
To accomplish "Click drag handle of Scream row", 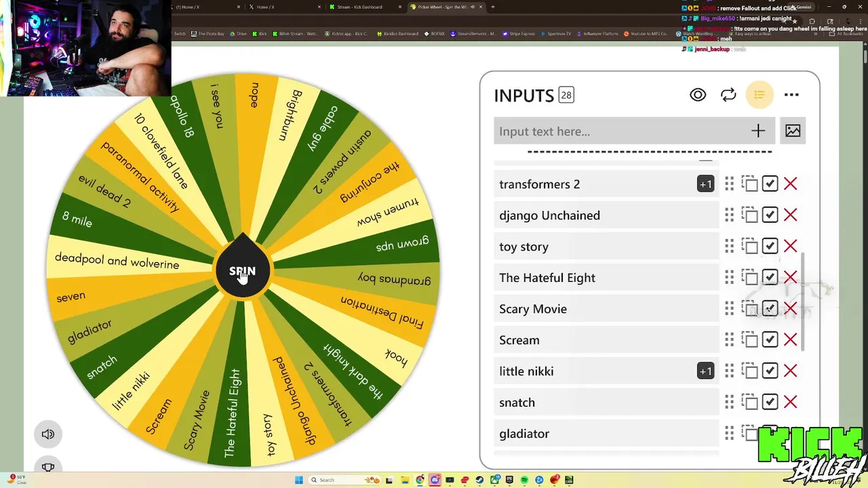I will coord(729,340).
